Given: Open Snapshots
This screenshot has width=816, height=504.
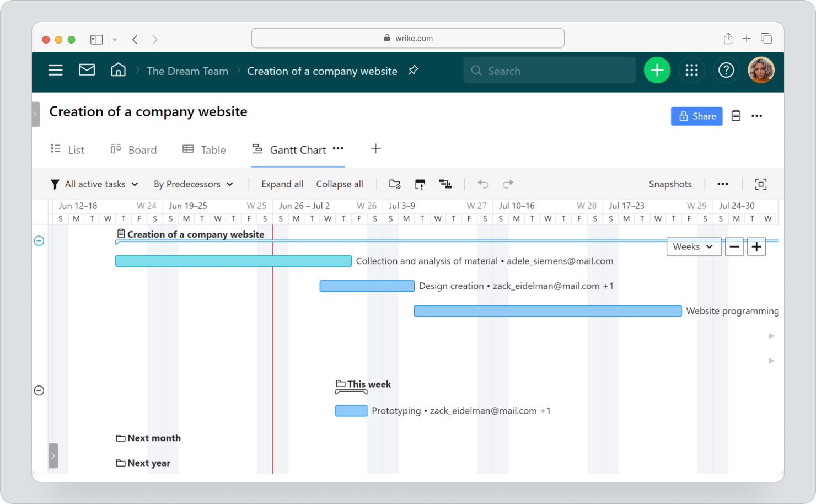Looking at the screenshot, I should coord(670,184).
